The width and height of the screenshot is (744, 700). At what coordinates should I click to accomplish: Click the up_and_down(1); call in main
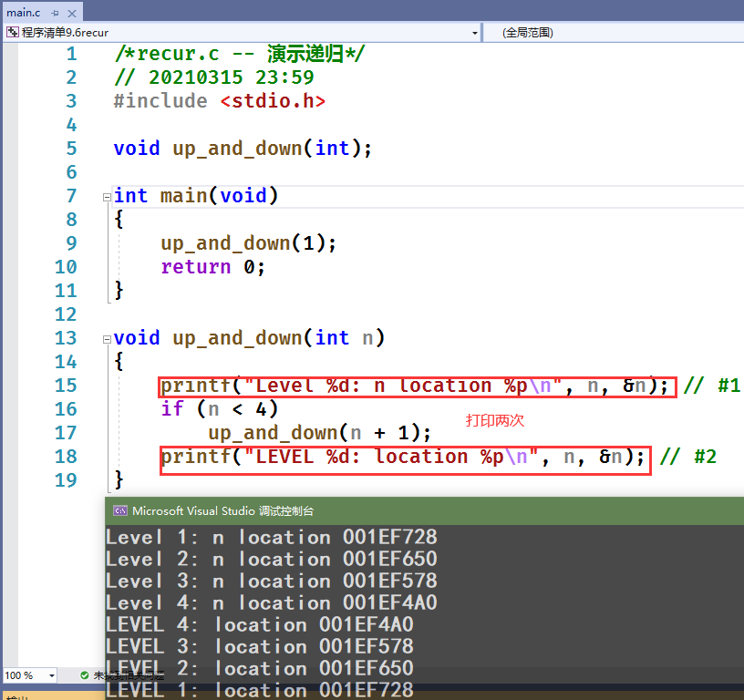coord(249,243)
